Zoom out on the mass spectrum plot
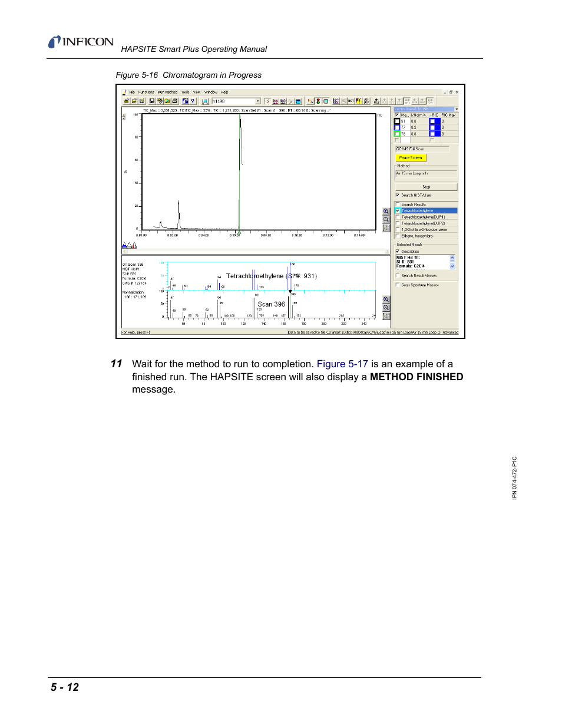 coord(386,308)
